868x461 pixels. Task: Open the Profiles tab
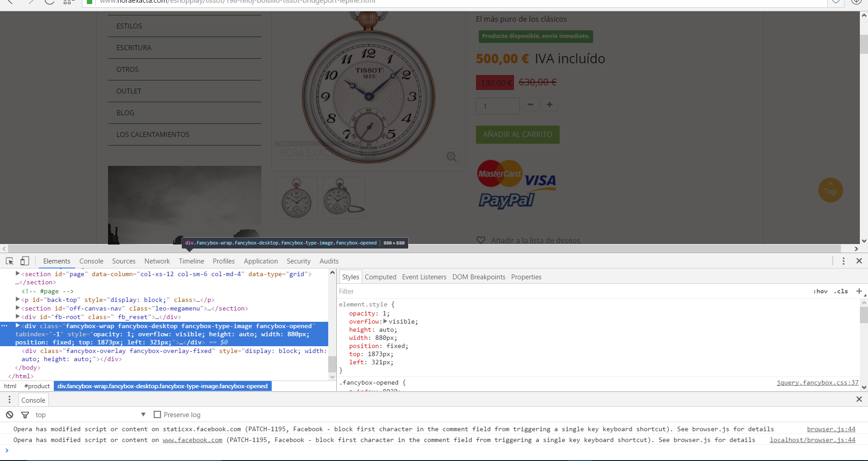(224, 261)
